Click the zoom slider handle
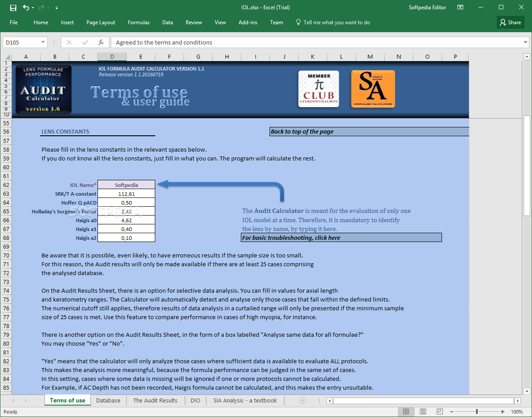Viewport: 532px width, 417px height. tap(477, 412)
